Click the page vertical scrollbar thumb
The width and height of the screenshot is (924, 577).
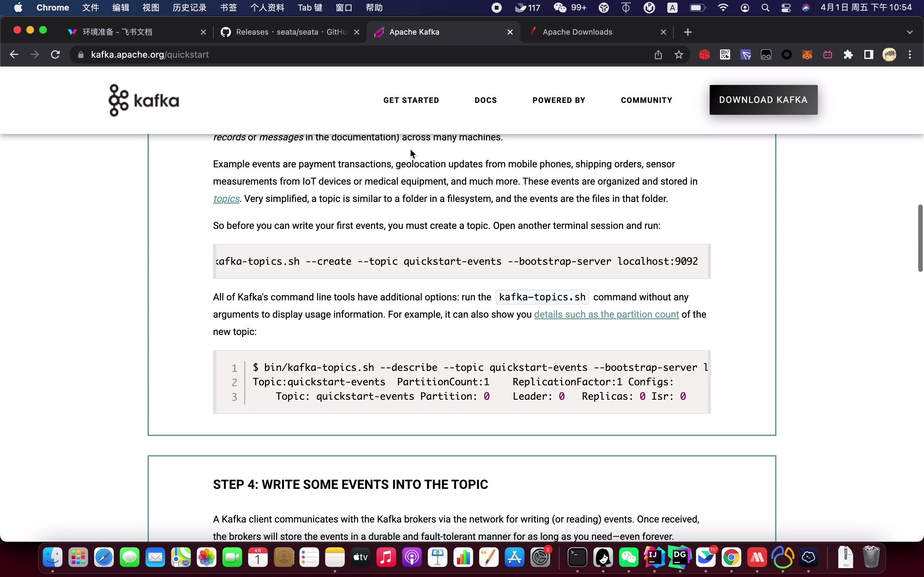920,238
